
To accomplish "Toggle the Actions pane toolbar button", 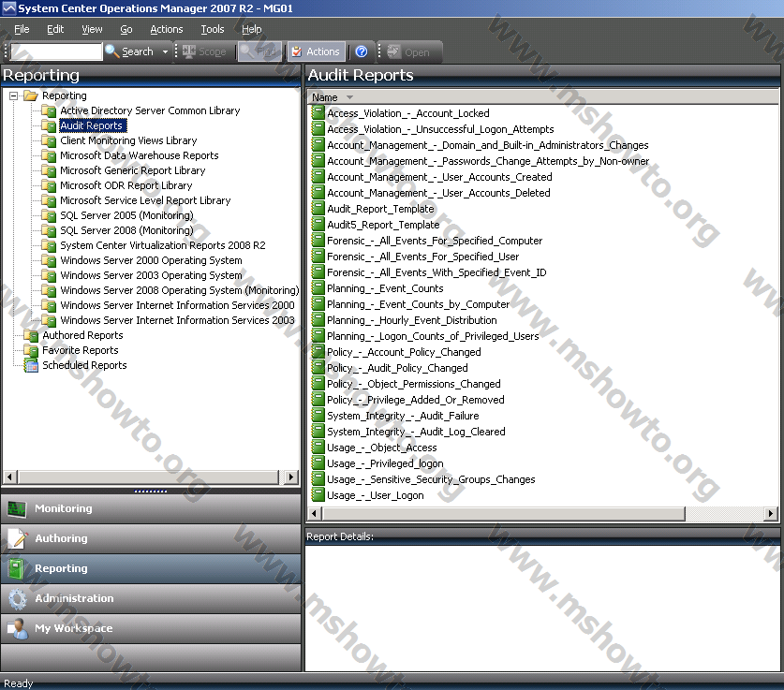I will pos(316,51).
